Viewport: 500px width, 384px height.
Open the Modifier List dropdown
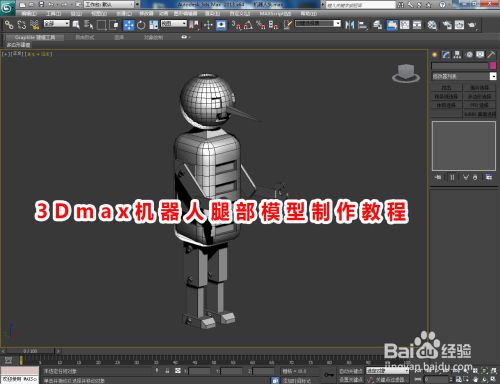[464, 76]
